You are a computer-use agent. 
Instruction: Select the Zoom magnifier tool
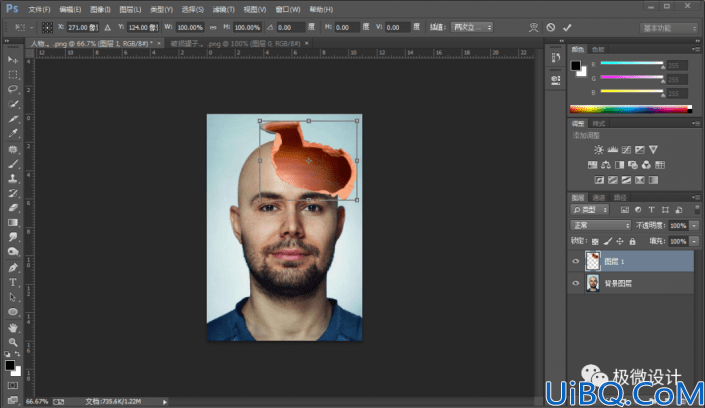coord(13,342)
